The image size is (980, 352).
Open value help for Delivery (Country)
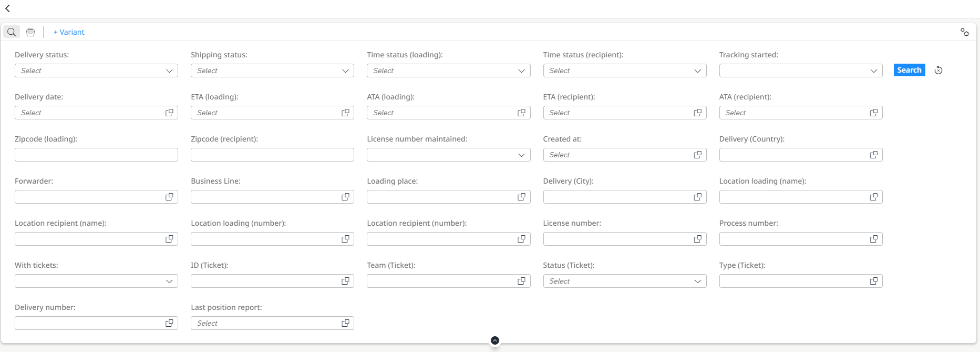(874, 155)
